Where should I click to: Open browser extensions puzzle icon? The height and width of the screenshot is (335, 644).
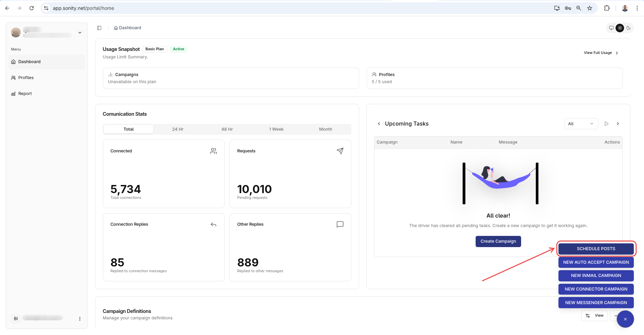(607, 8)
